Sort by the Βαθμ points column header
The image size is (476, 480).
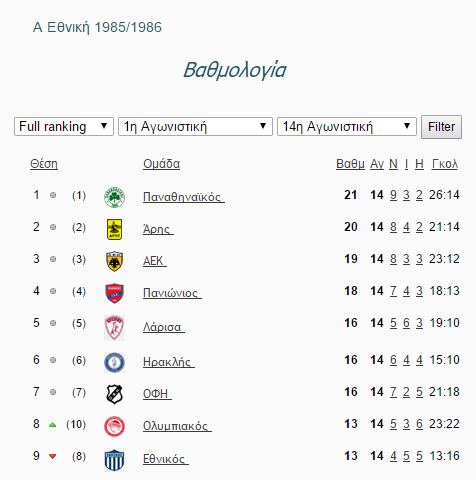point(350,164)
